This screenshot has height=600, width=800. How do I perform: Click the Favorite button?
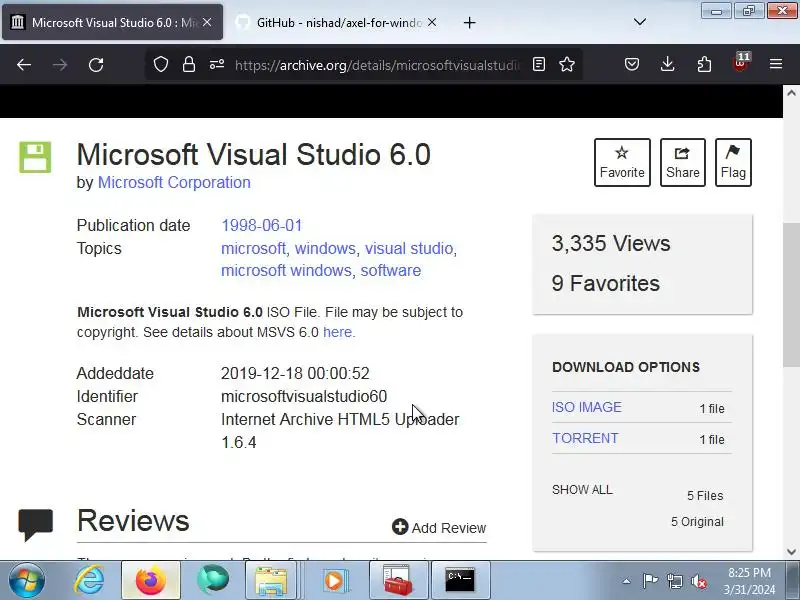[622, 162]
